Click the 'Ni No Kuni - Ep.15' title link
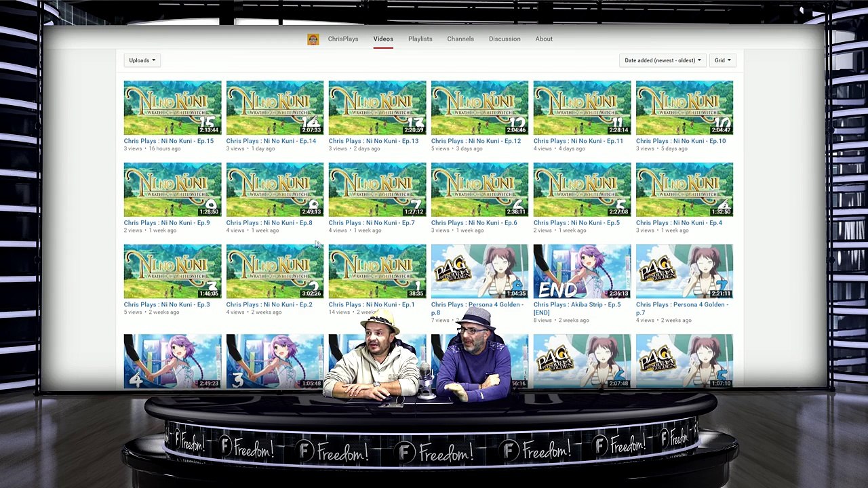 click(168, 141)
